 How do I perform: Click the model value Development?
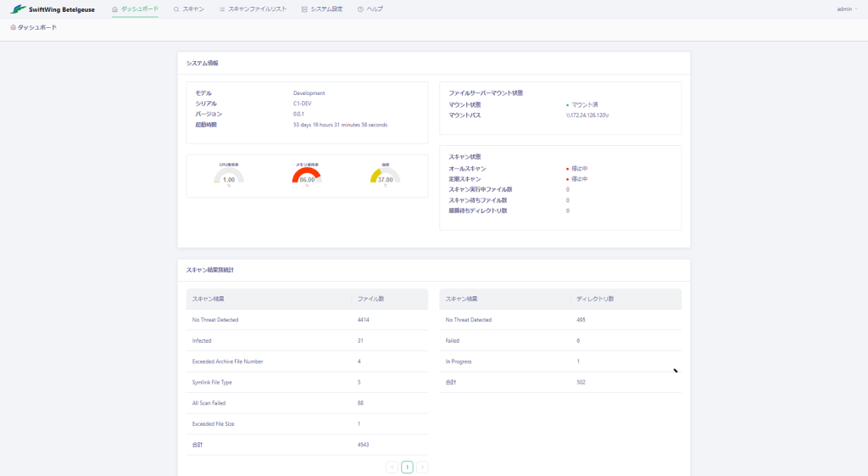click(309, 93)
